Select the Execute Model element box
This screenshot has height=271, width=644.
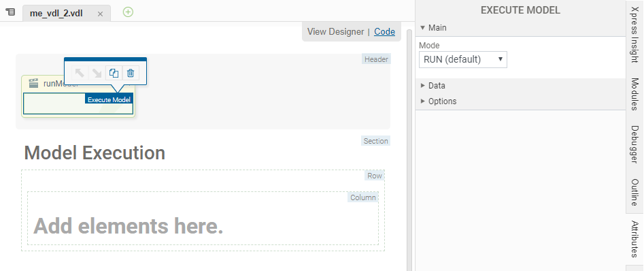(78, 103)
